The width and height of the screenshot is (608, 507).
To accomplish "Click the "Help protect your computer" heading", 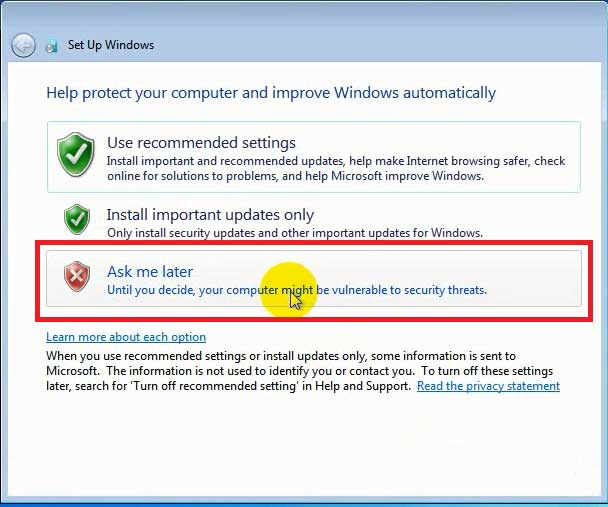I will pos(271,93).
